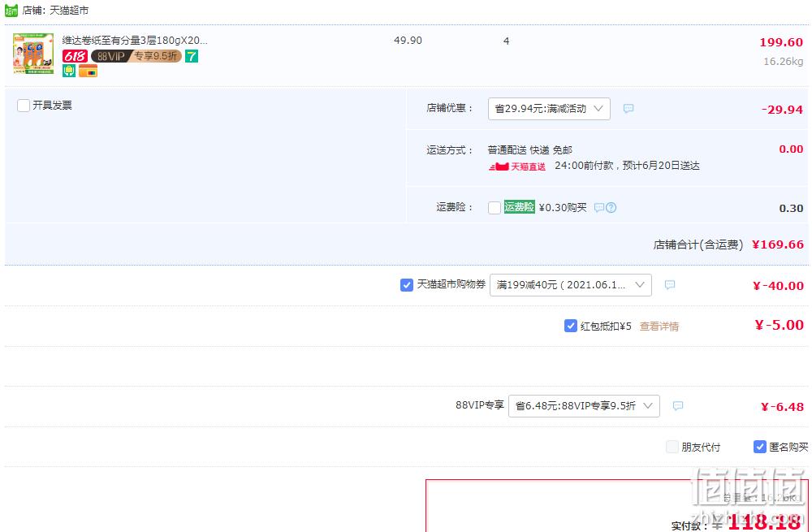Click the 24:00前付款 delivery estimate text
The height and width of the screenshot is (532, 812).
pos(627,166)
